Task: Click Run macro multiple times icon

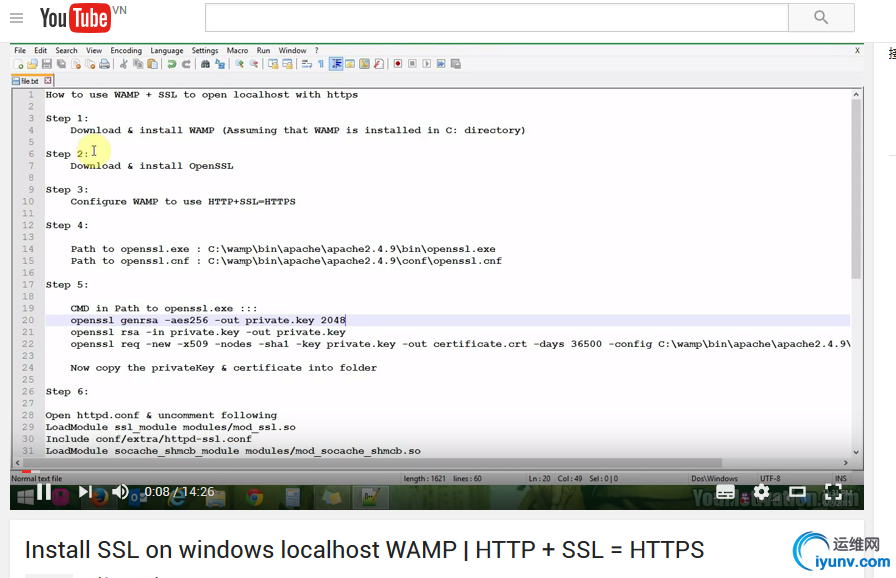Action: coord(441,64)
